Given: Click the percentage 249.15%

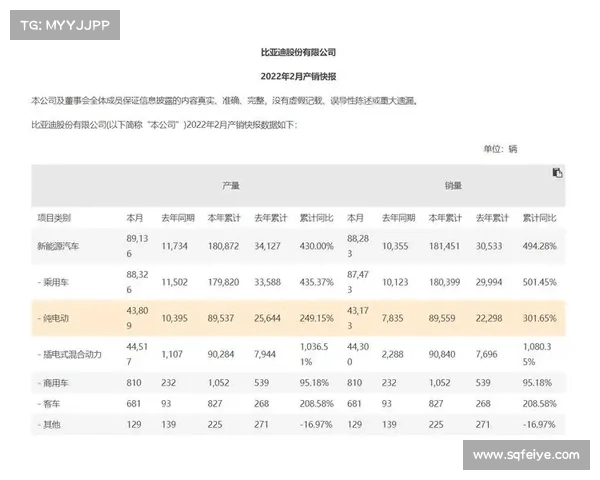Looking at the screenshot, I should coord(316,318).
